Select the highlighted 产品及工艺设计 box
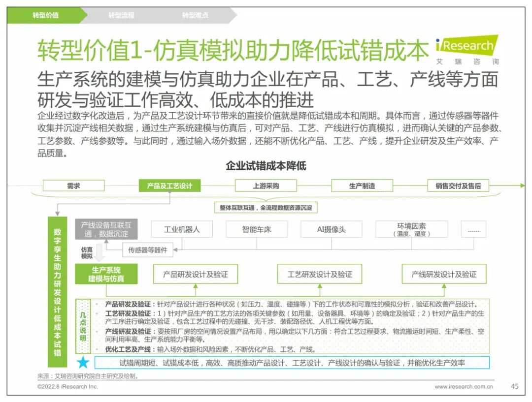Screen dimensions: 532x402 [x=169, y=186]
